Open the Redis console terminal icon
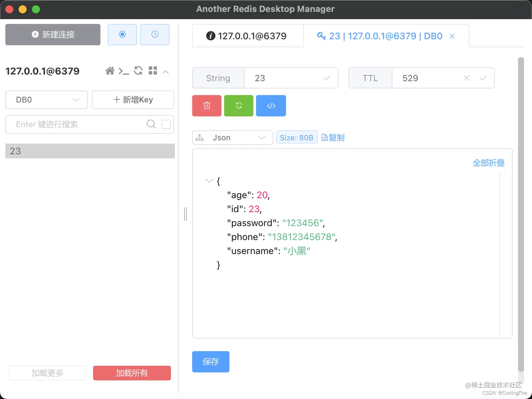 click(x=124, y=71)
